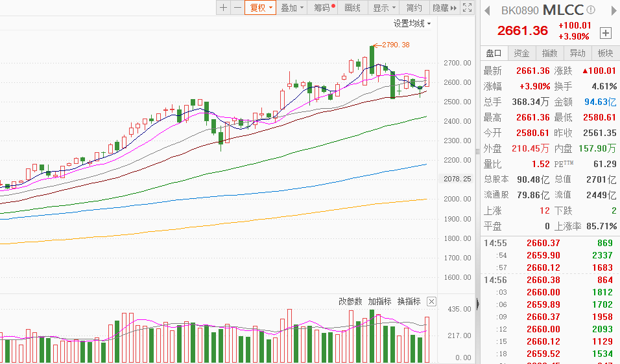Open the 设置均线 moving average settings
Screen dimensions: 620x364
pyautogui.click(x=412, y=23)
